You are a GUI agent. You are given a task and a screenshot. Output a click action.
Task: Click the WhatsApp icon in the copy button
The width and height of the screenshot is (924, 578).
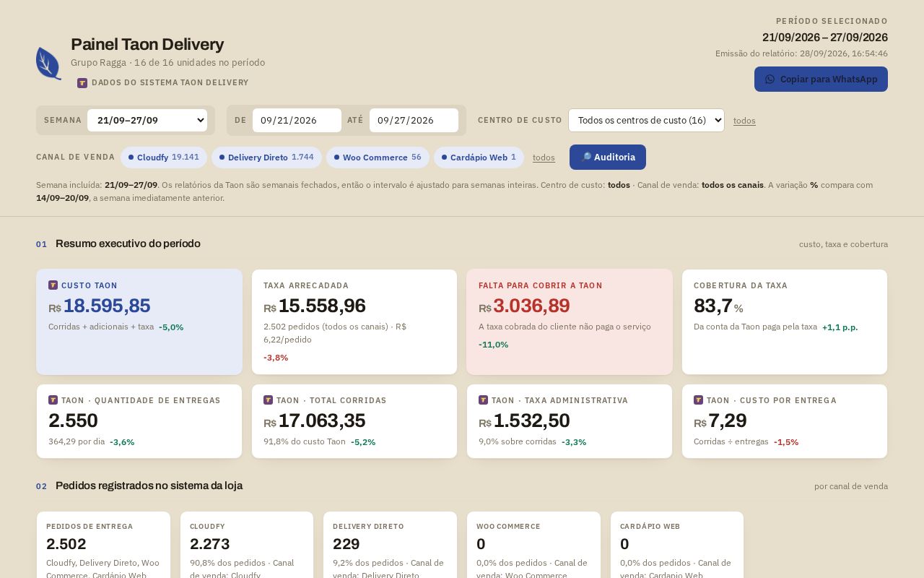tap(770, 79)
